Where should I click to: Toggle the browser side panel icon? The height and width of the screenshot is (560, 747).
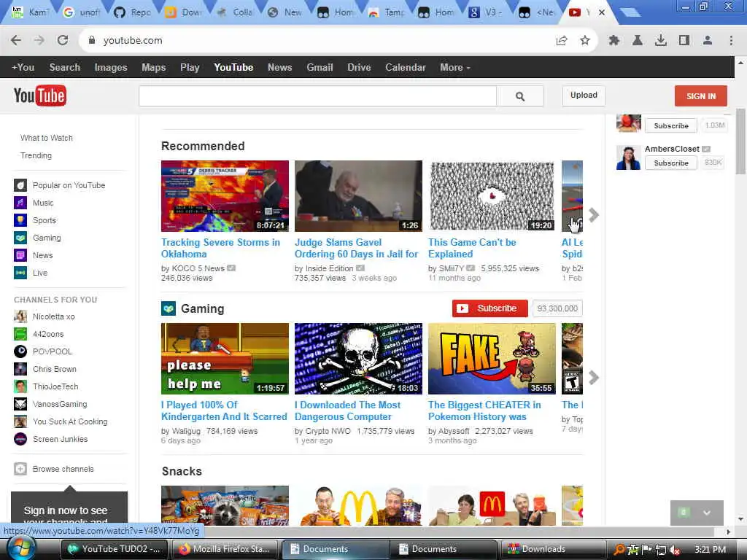coord(684,41)
